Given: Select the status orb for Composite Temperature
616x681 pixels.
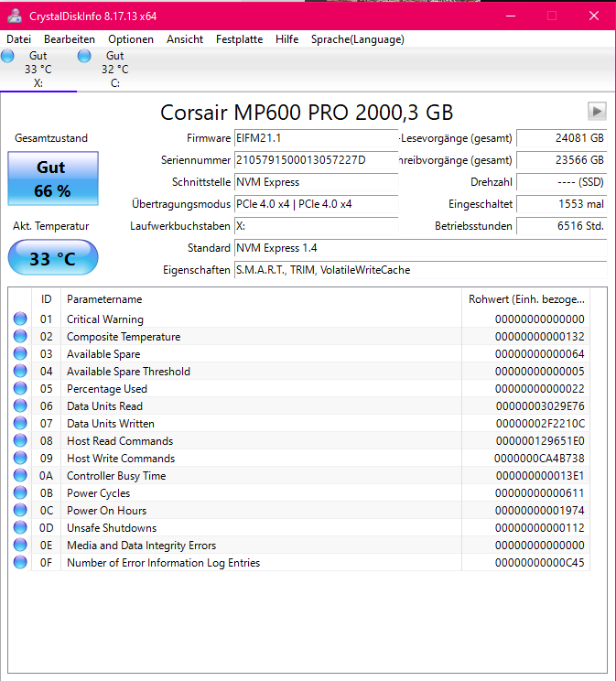Looking at the screenshot, I should click(x=20, y=336).
